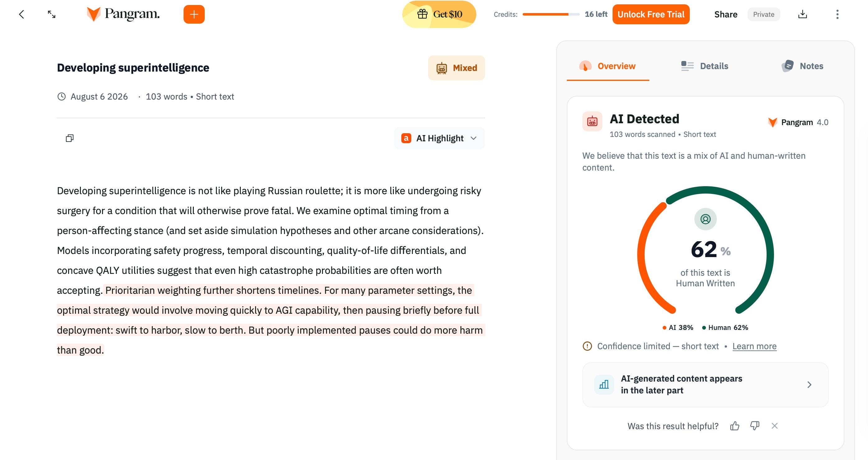Click the bar chart icon in insight card
This screenshot has width=868, height=460.
(604, 384)
